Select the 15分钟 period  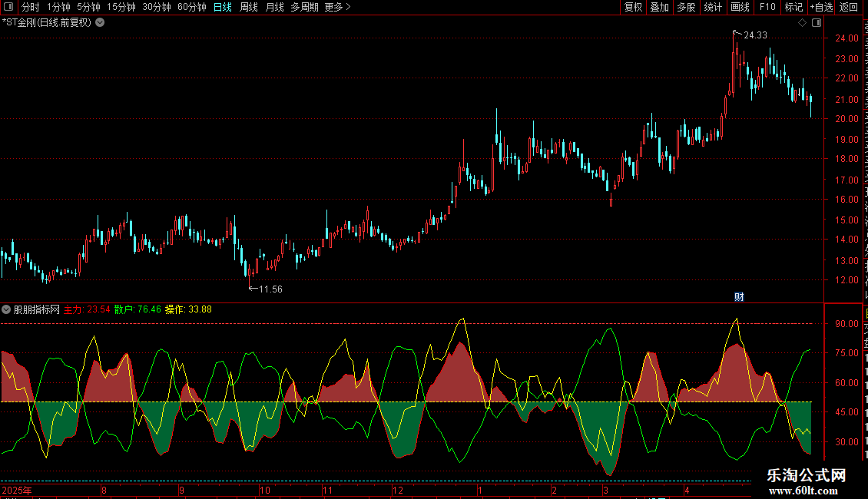[x=121, y=7]
